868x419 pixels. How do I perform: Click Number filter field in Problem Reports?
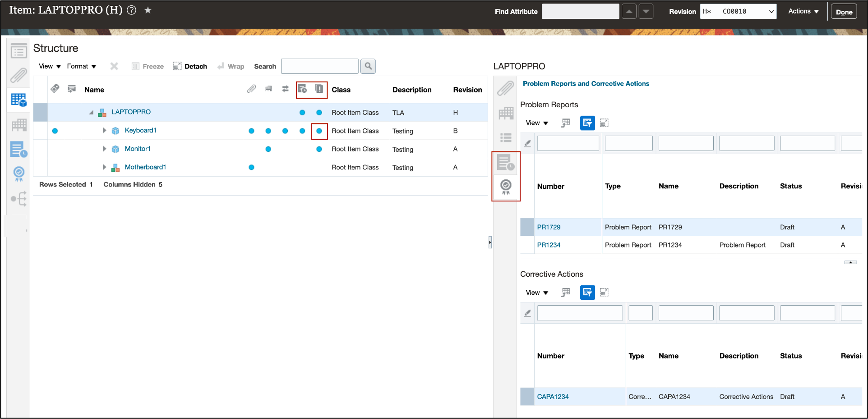coord(568,143)
